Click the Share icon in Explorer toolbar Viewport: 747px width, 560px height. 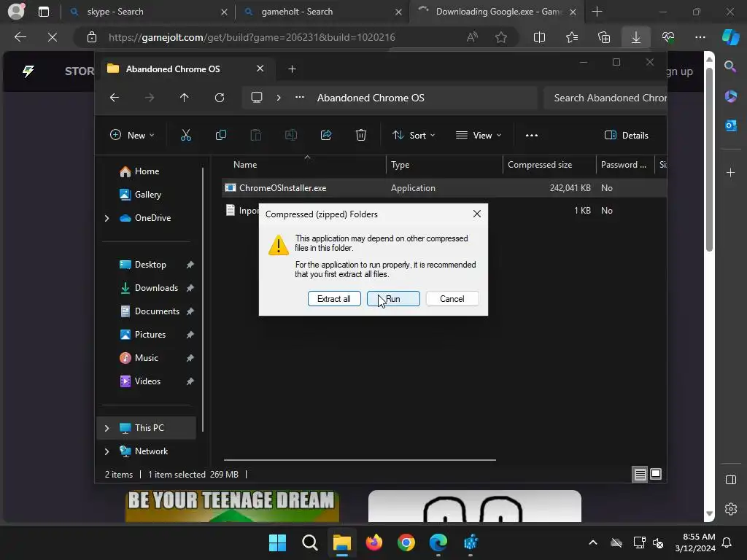[326, 135]
